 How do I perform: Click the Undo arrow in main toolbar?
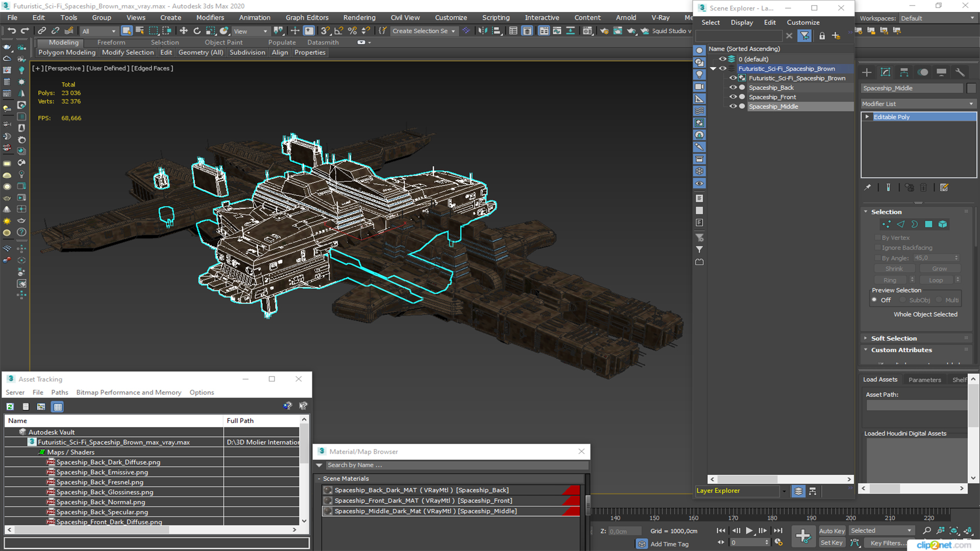11,31
